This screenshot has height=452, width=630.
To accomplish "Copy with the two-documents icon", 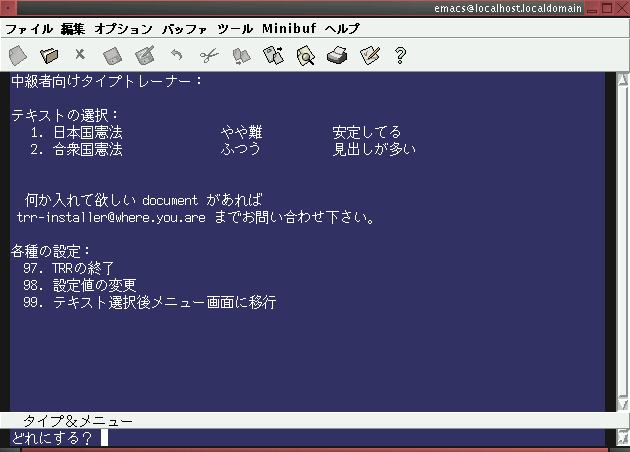I will [x=241, y=56].
